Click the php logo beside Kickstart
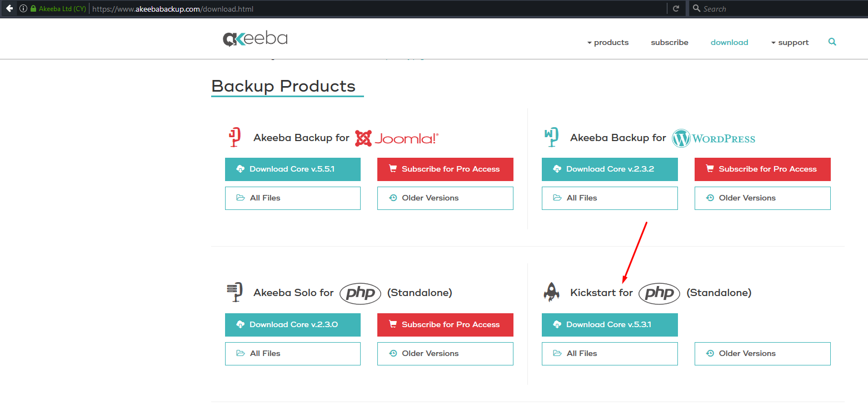Image resolution: width=868 pixels, height=411 pixels. (659, 293)
